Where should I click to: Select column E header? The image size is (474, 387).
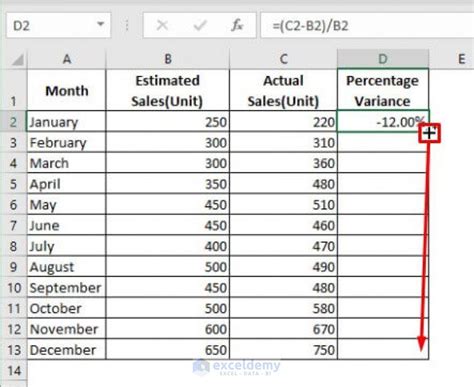point(461,59)
